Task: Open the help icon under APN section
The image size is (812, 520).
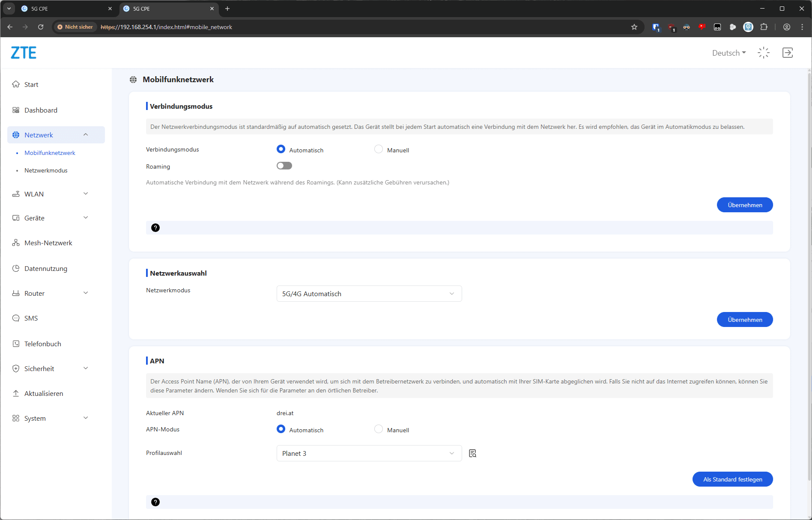Action: [155, 502]
